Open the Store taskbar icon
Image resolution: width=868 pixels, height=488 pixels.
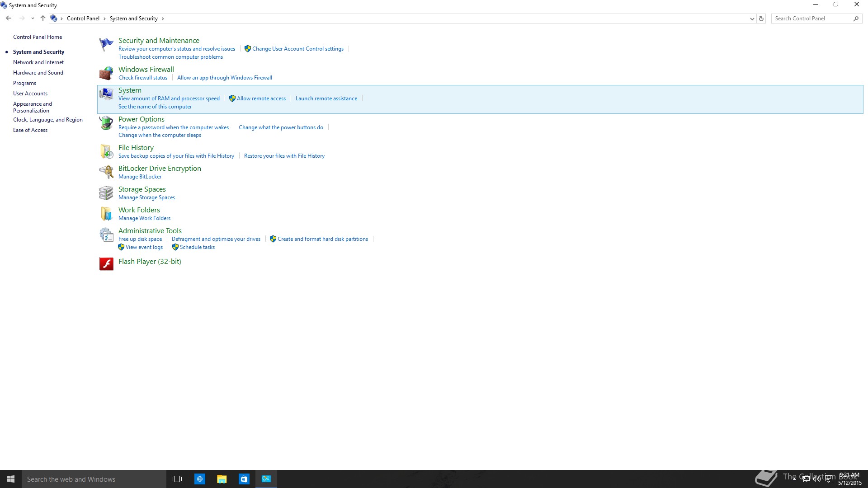pos(244,479)
